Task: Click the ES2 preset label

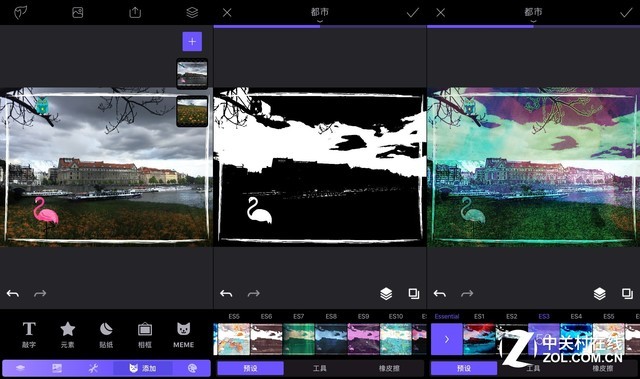Action: pos(511,316)
